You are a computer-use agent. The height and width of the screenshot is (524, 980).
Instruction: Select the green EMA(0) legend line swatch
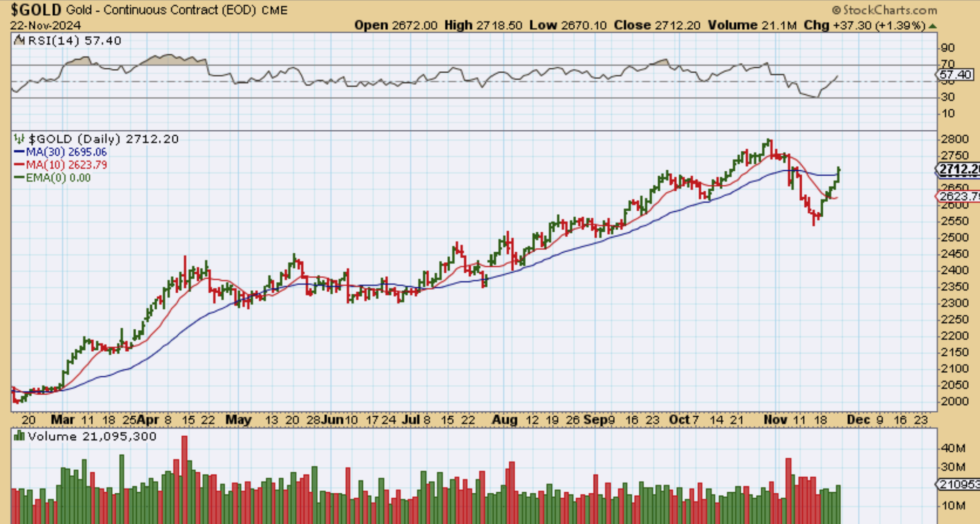[20, 178]
